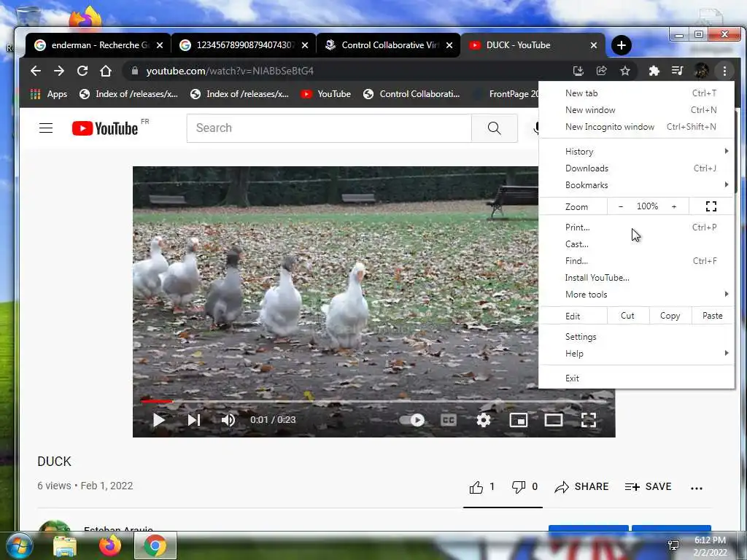Launch Firefox from the taskbar
The width and height of the screenshot is (747, 560).
point(110,545)
